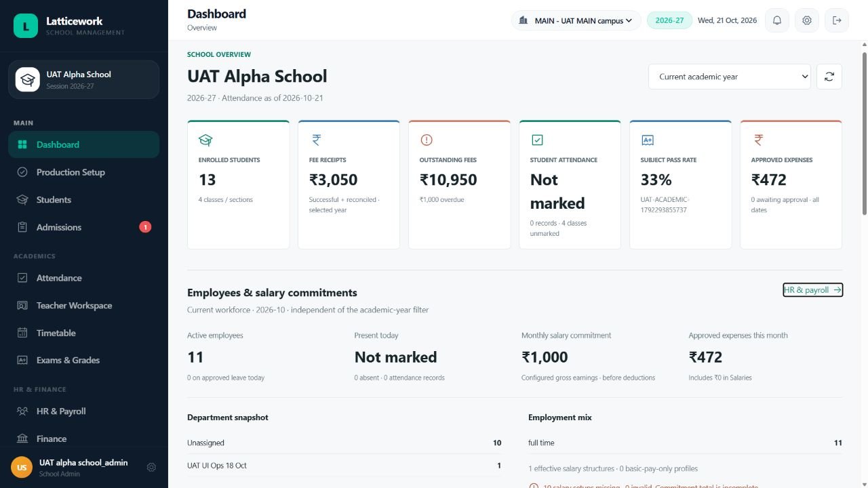Open Teacher Workspace
868x488 pixels.
click(x=84, y=306)
